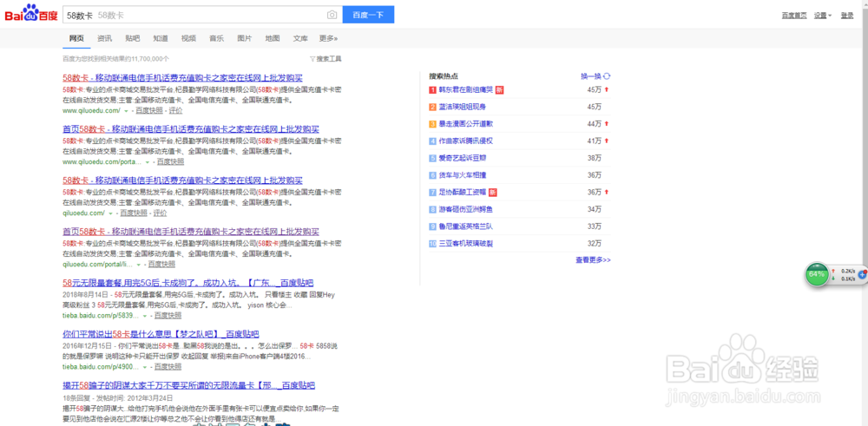Open camera image search icon
Image resolution: width=868 pixels, height=426 pixels.
click(332, 15)
